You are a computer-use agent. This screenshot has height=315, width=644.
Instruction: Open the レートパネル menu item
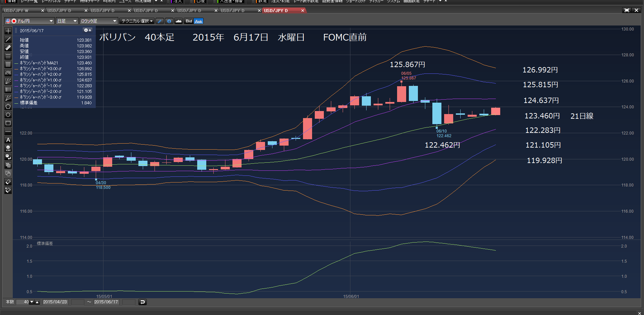51,1
